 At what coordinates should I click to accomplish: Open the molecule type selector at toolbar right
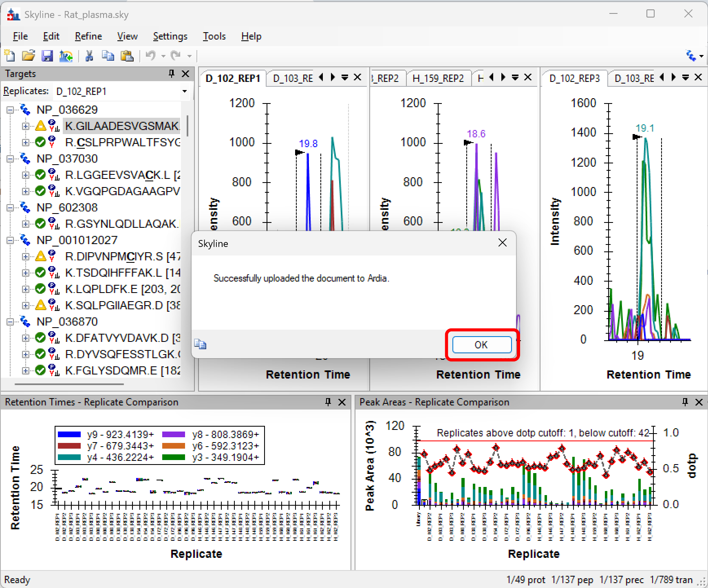[x=695, y=56]
